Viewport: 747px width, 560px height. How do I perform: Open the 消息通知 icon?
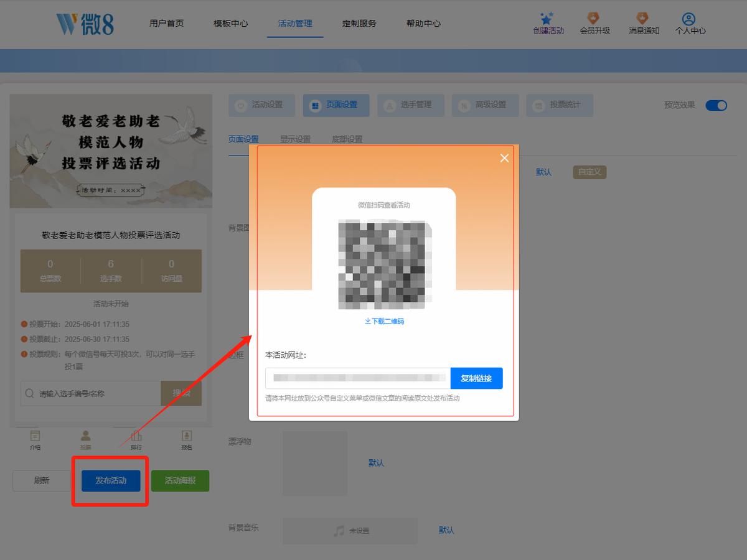(643, 18)
